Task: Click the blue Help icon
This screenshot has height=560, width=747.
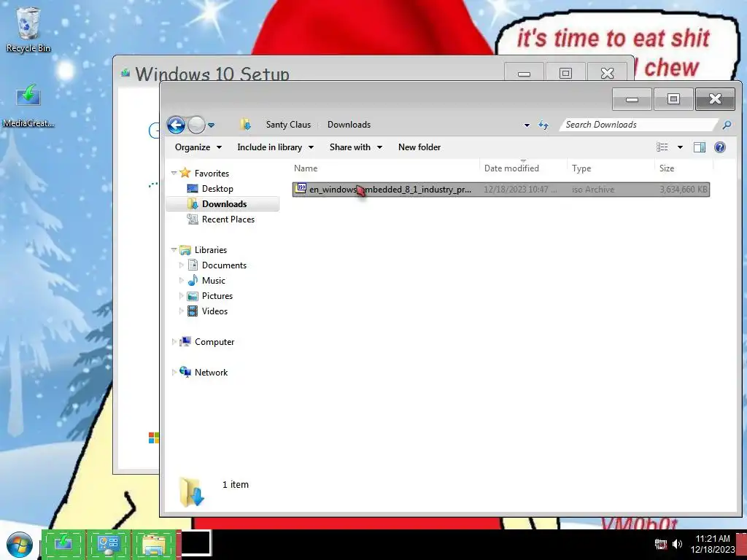Action: tap(720, 147)
